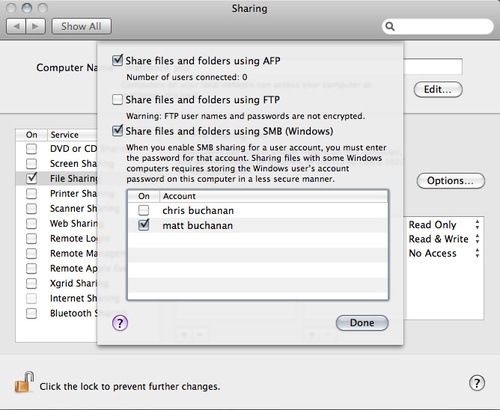Click the forward navigation arrow
Image resolution: width=500 pixels, height=410 pixels.
(35, 26)
